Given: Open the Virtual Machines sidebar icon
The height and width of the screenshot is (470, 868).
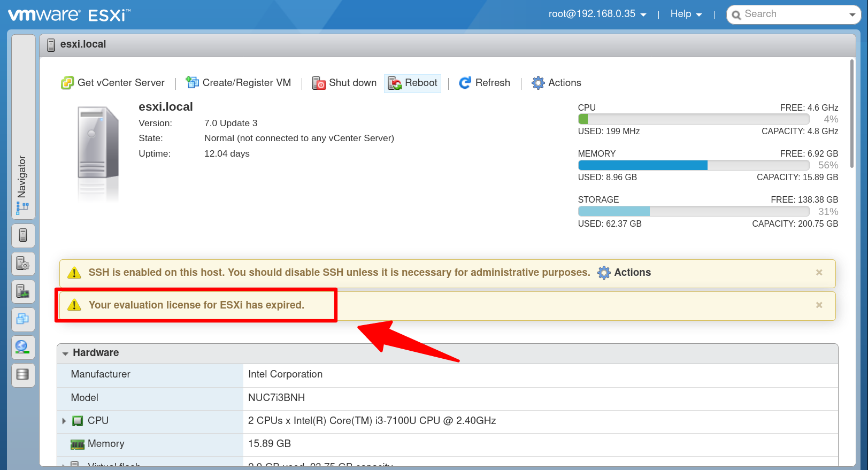Looking at the screenshot, I should coord(23,319).
